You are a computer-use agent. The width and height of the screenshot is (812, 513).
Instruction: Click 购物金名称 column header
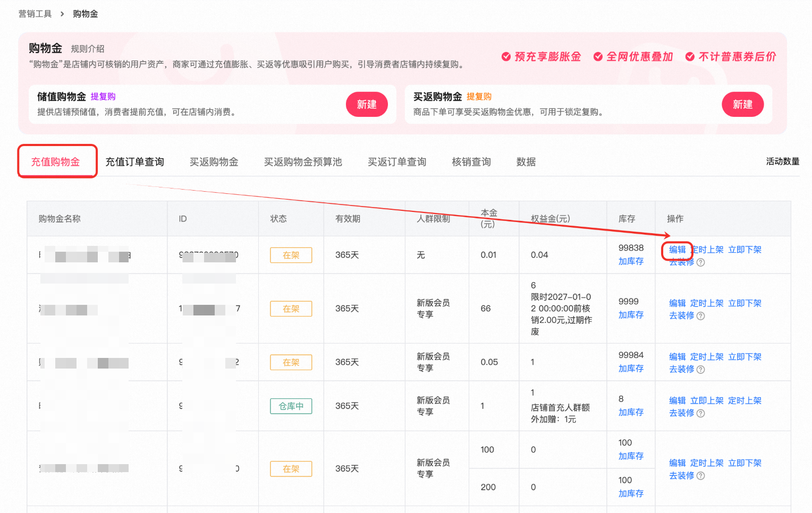point(60,219)
